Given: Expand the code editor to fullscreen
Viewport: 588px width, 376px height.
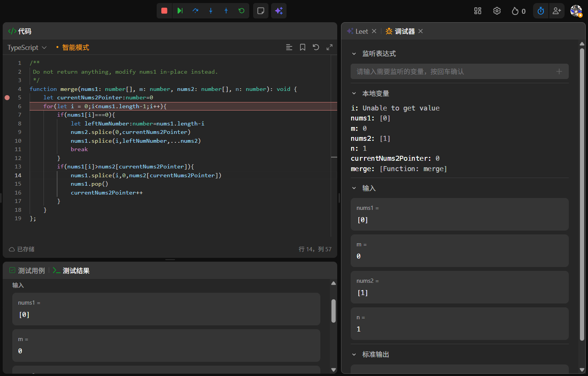Looking at the screenshot, I should point(330,47).
